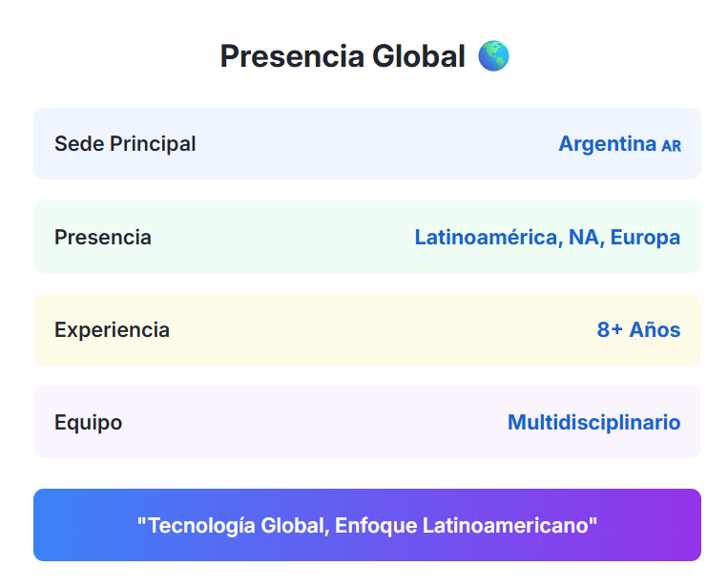Select the Multidisciplinario value text

pyautogui.click(x=593, y=423)
